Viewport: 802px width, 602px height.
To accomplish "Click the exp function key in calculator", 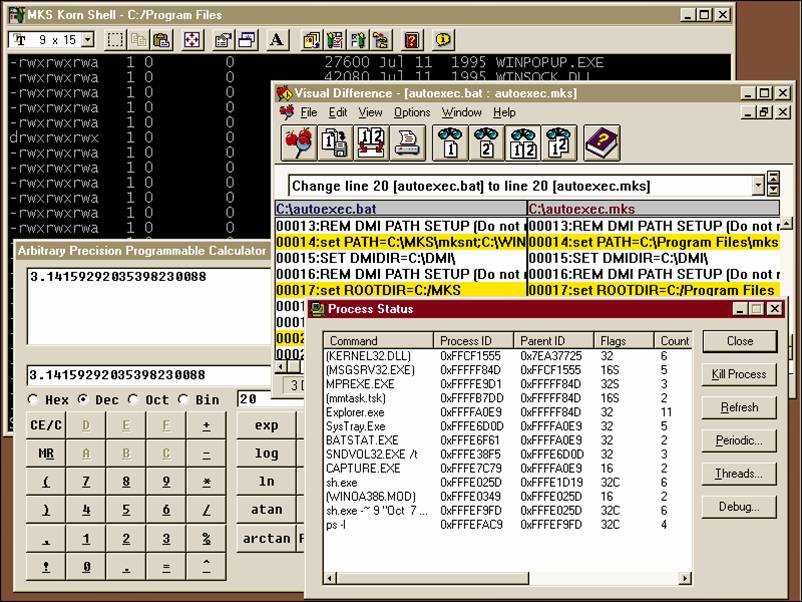I will coord(266,425).
